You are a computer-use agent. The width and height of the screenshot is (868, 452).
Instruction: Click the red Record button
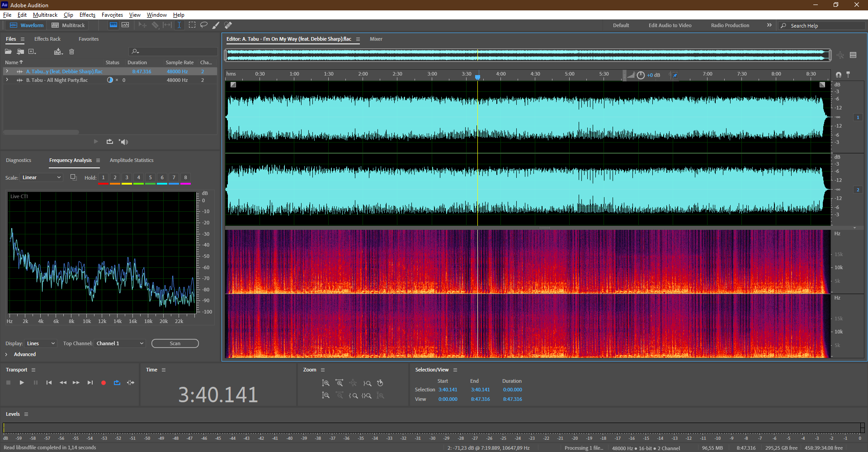coord(104,383)
